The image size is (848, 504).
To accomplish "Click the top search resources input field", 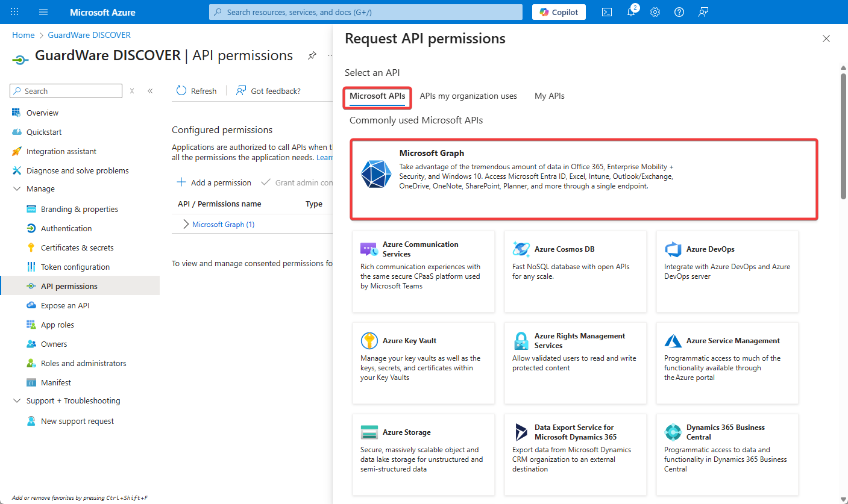I will point(366,12).
